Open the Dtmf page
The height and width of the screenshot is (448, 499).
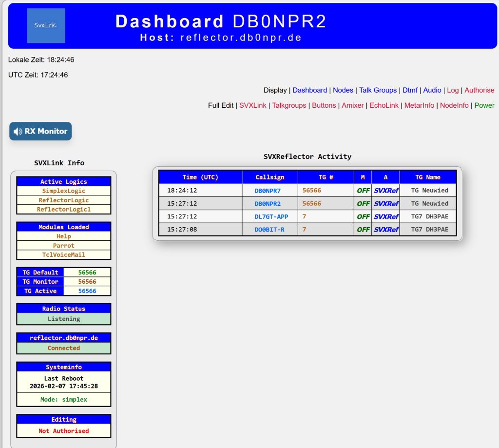[410, 90]
